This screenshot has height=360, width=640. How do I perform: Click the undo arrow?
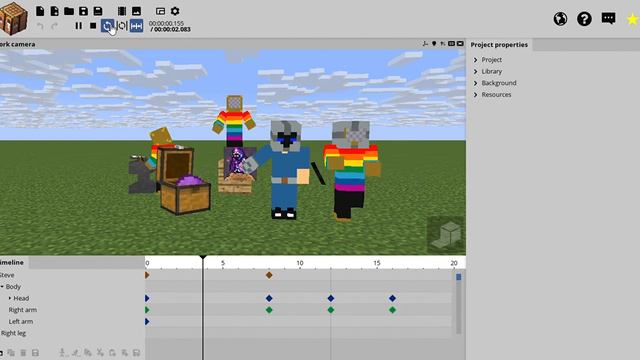40,26
